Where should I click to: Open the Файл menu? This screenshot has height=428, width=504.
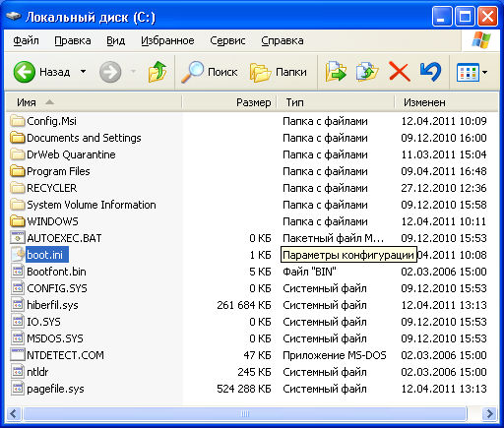tap(26, 40)
